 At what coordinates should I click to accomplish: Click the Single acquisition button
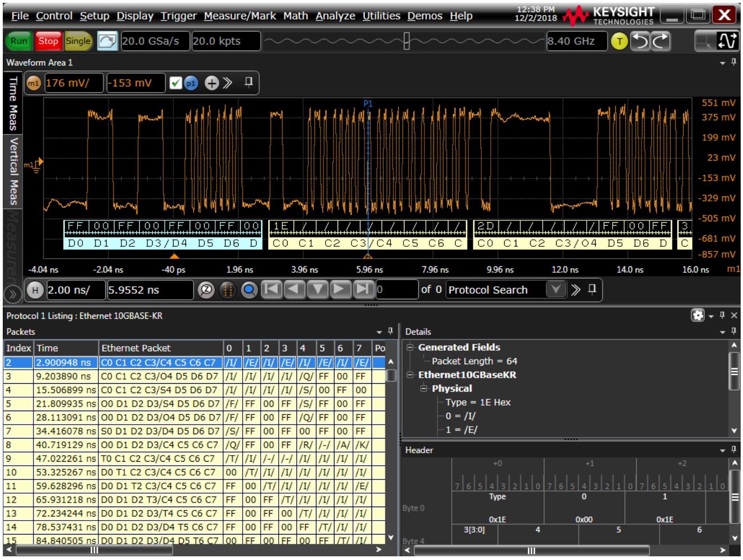[77, 41]
